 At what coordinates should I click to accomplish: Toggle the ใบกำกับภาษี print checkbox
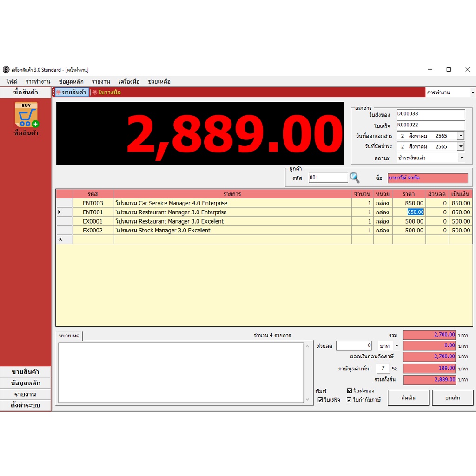pos(349,399)
